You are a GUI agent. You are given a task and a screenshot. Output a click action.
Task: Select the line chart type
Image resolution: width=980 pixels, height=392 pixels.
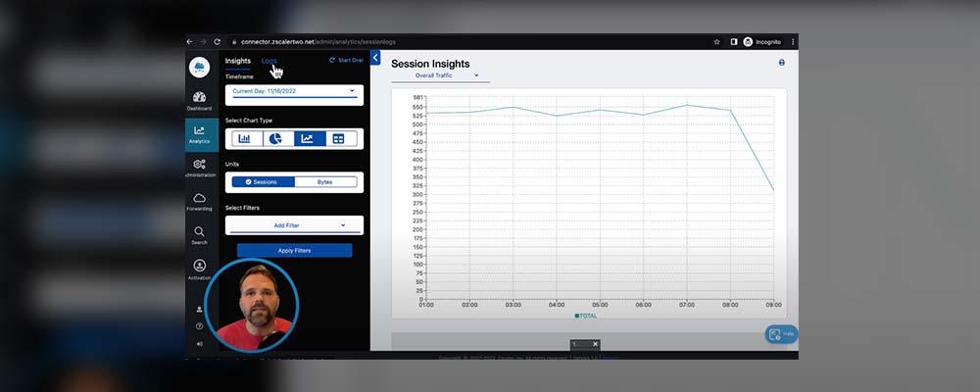[x=310, y=139]
